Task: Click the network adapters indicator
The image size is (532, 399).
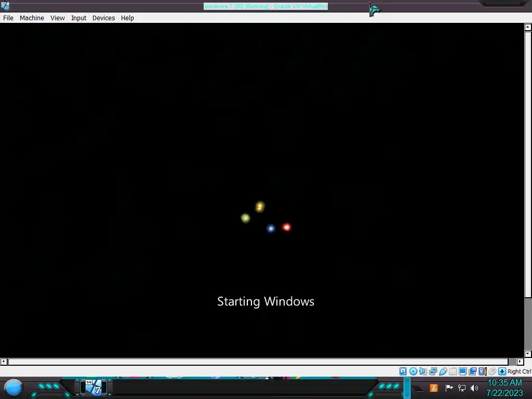Action: 433,371
